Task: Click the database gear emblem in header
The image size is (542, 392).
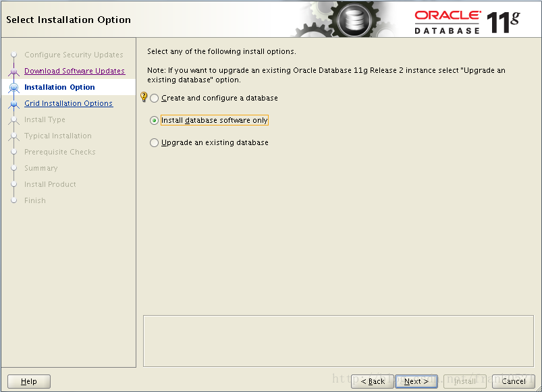Action: point(355,20)
